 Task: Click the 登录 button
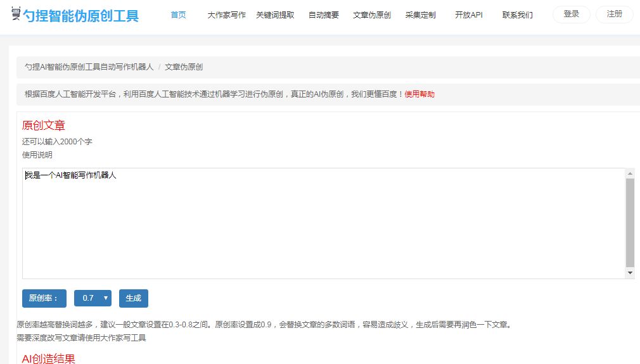572,15
